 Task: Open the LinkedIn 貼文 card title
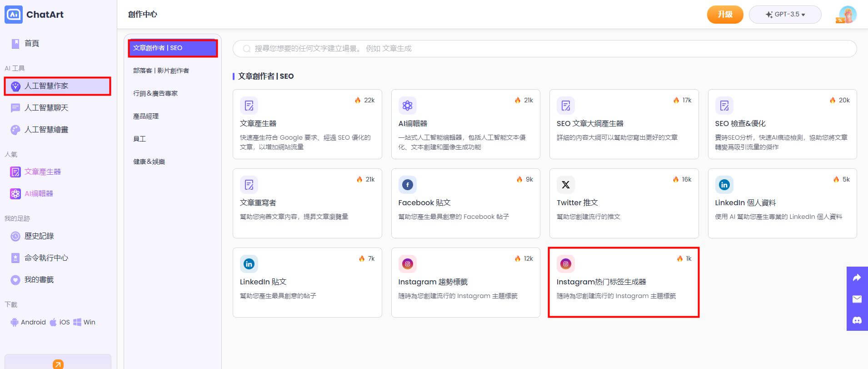[263, 282]
